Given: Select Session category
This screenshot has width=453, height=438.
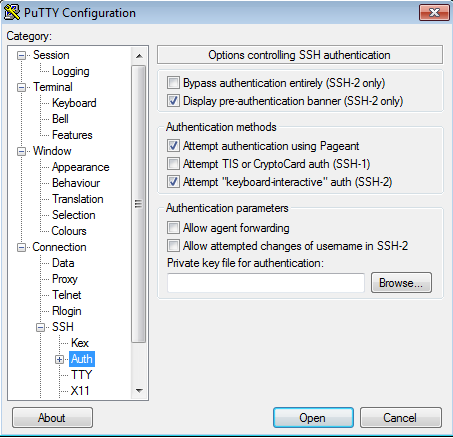Looking at the screenshot, I should [51, 55].
